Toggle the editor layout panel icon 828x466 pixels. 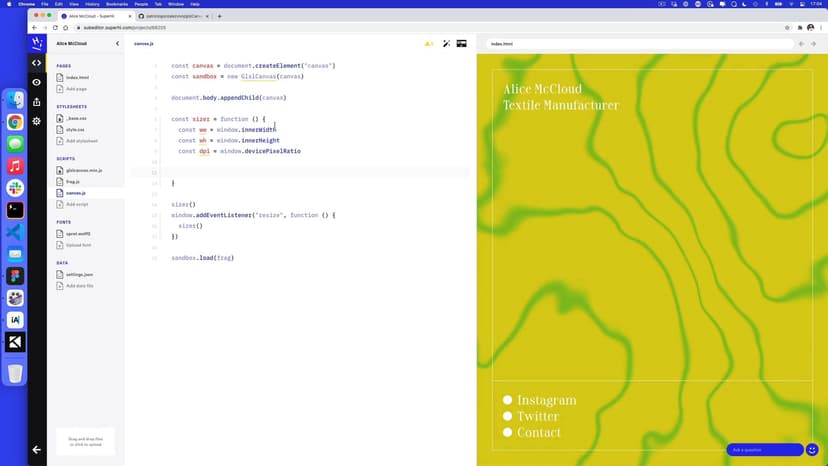[x=462, y=44]
